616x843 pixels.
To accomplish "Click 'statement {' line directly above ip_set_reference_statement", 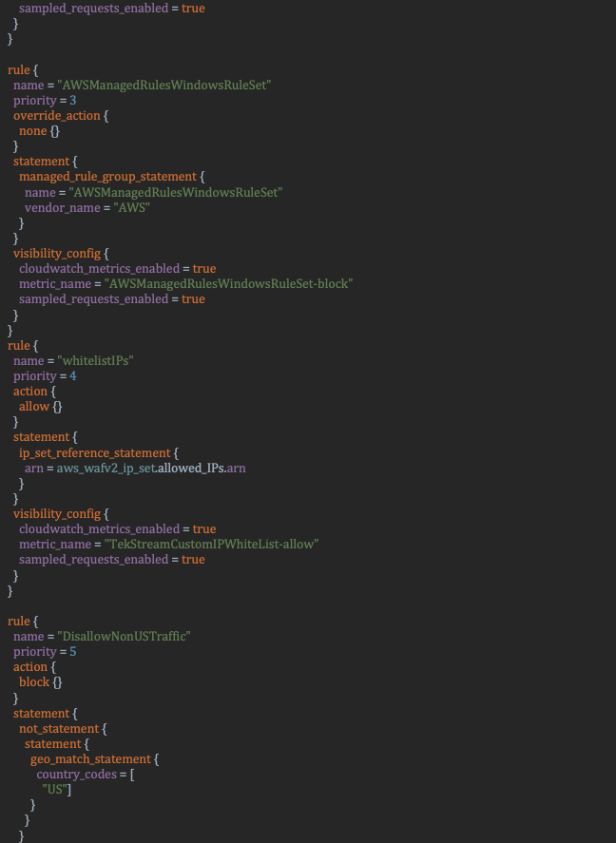I will [45, 437].
